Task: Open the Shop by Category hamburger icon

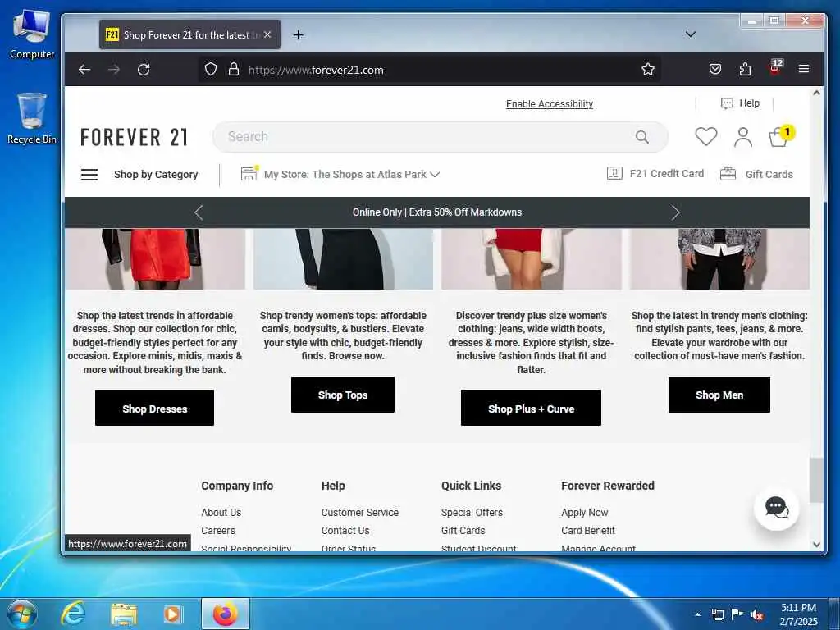Action: tap(89, 175)
